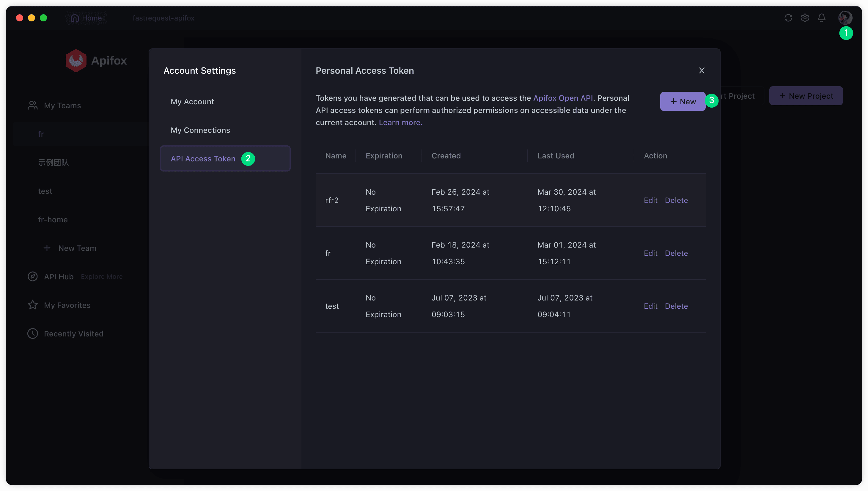Follow the Learn more link
This screenshot has height=491, width=868.
pos(400,122)
